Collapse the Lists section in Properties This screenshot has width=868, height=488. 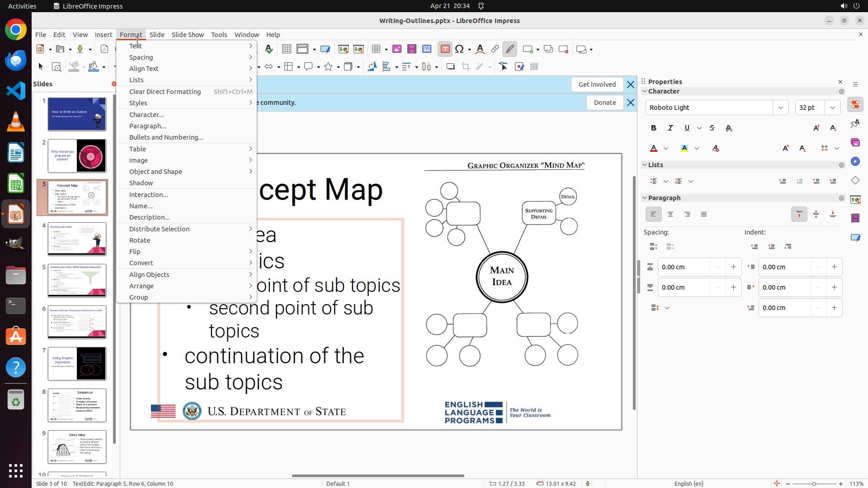[x=645, y=165]
